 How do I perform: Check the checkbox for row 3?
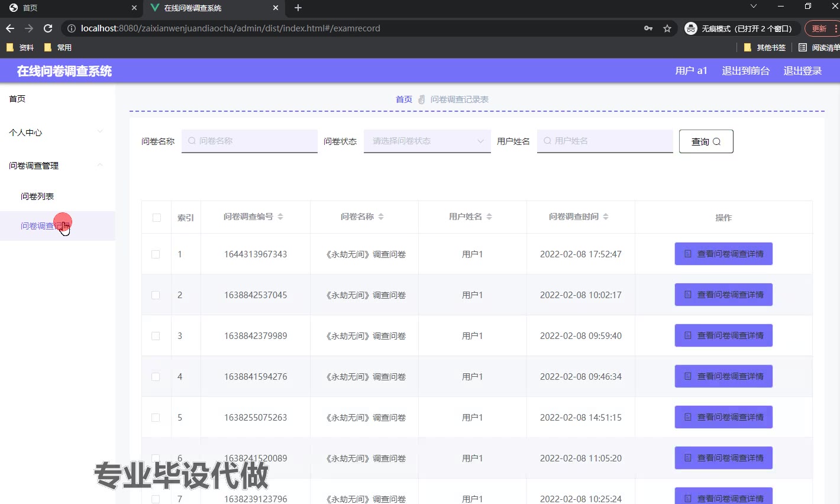156,336
